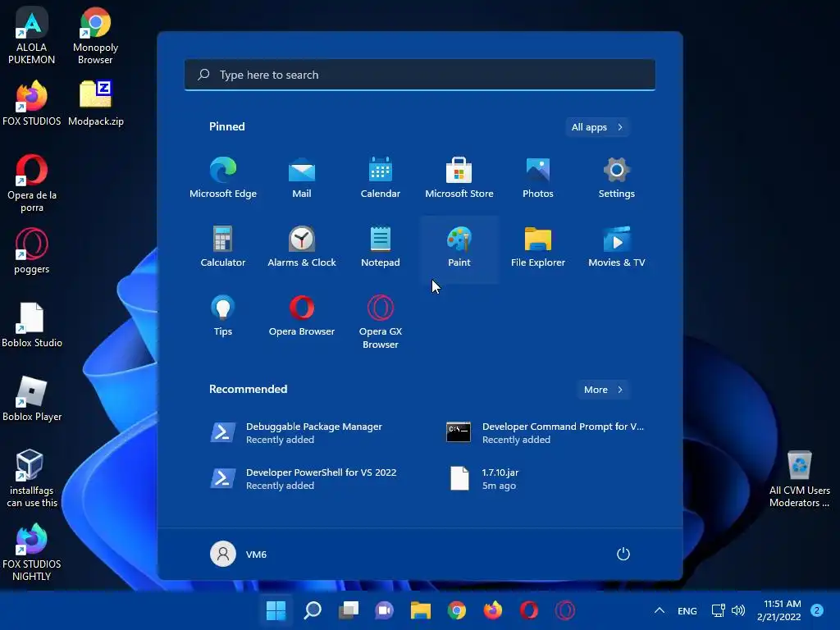The image size is (840, 630).
Task: Launch Opera Browser from pinned apps
Action: click(302, 316)
